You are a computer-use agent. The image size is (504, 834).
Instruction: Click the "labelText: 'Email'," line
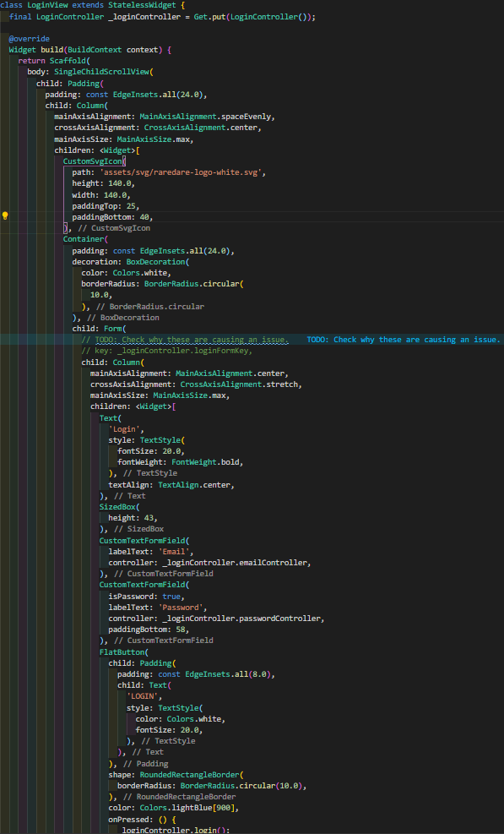click(153, 552)
